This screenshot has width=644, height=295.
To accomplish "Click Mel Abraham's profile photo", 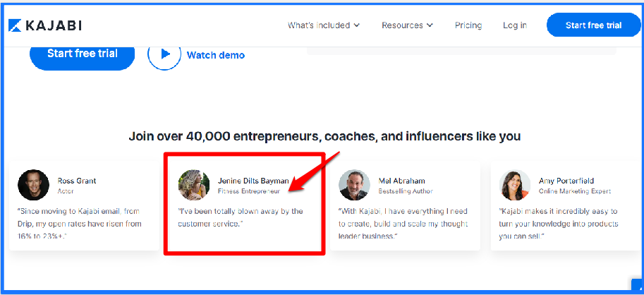I will pyautogui.click(x=354, y=185).
